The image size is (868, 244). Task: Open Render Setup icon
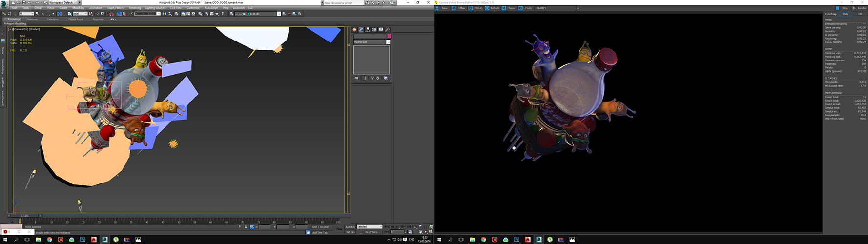(x=207, y=14)
